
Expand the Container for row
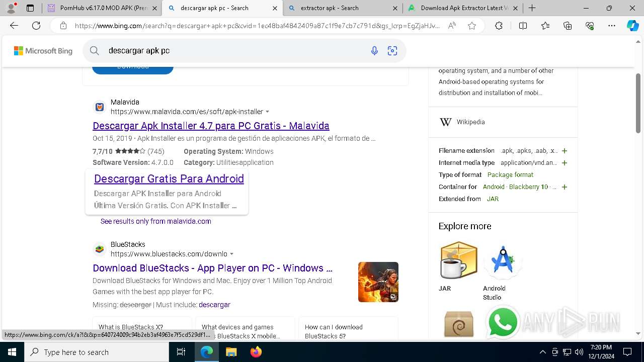(x=565, y=187)
